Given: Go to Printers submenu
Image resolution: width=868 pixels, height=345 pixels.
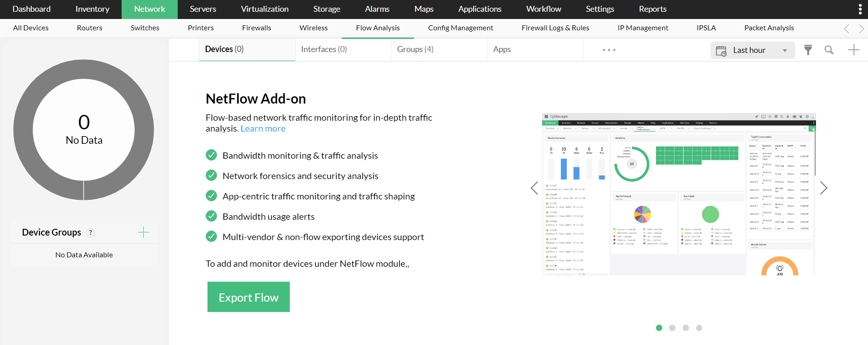Looking at the screenshot, I should click(x=201, y=28).
